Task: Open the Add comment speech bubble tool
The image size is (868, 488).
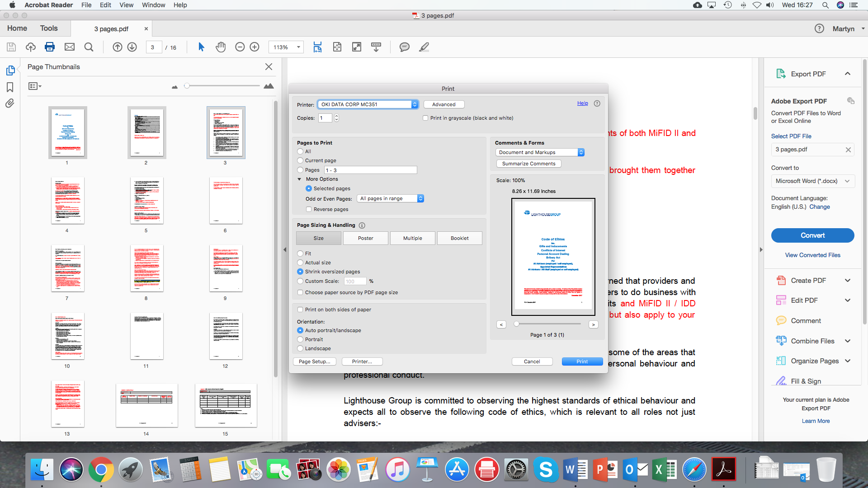Action: click(x=404, y=47)
